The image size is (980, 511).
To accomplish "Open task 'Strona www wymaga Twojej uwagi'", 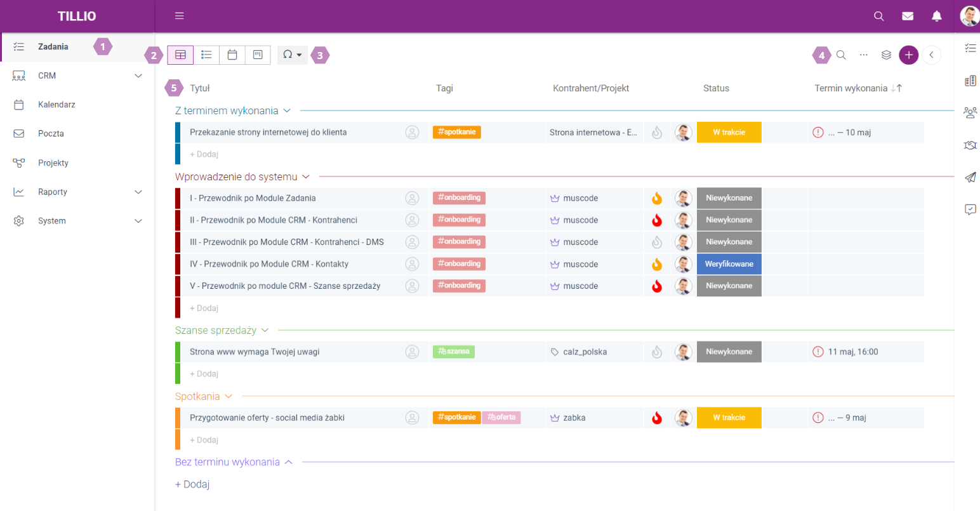I will click(255, 352).
